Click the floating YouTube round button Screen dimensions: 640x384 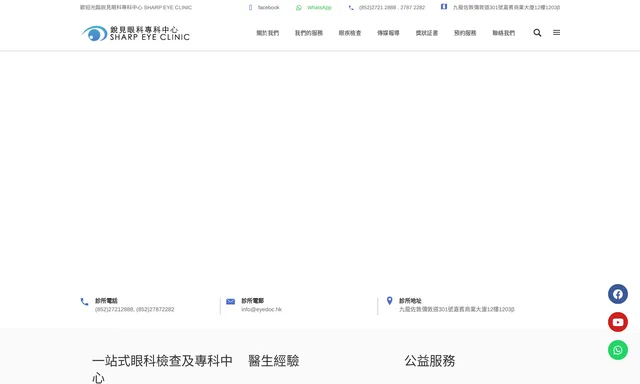pyautogui.click(x=618, y=322)
